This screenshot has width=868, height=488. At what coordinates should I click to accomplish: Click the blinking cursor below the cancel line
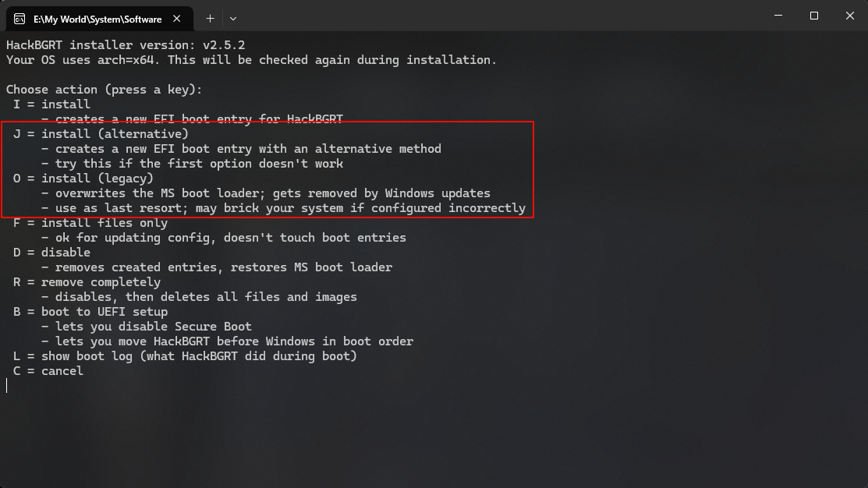coord(8,386)
